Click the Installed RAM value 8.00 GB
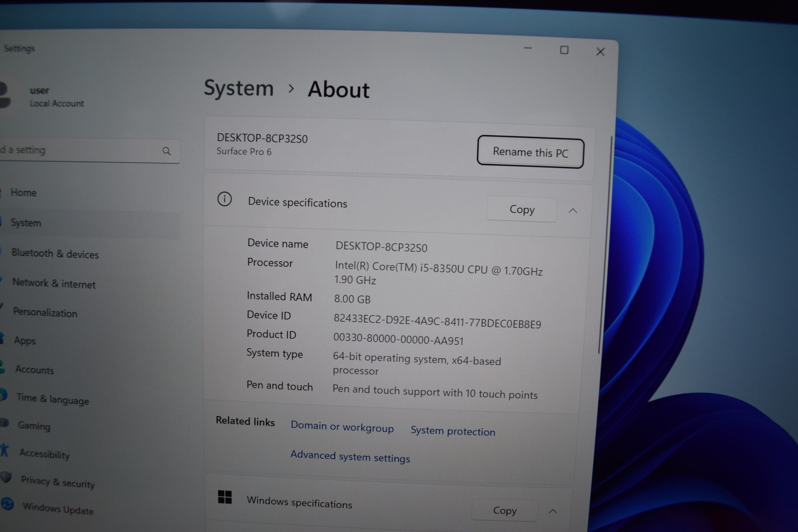The image size is (798, 532). pos(352,299)
